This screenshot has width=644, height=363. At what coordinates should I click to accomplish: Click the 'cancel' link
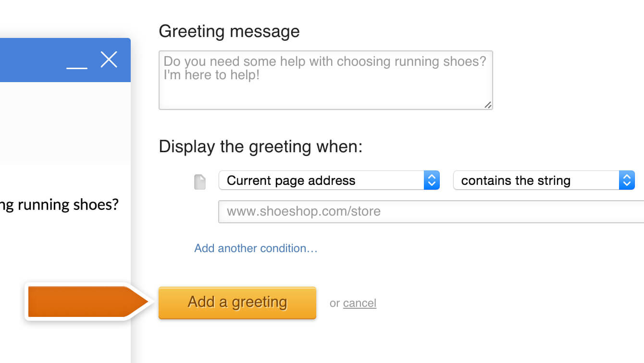point(359,303)
